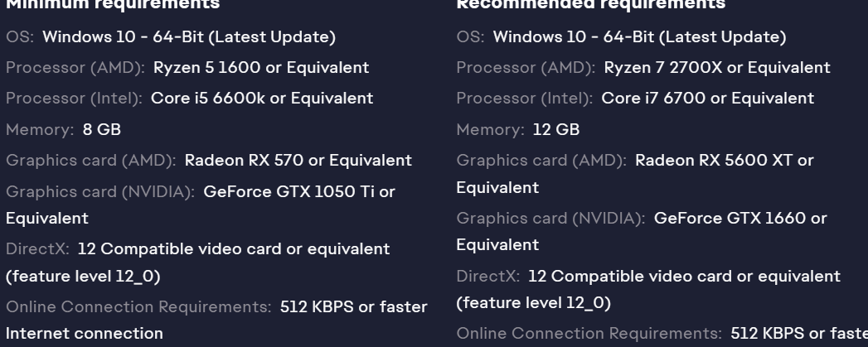Viewport: 868px width, 347px height.
Task: Click the Minimum requirements heading
Action: tap(113, 4)
